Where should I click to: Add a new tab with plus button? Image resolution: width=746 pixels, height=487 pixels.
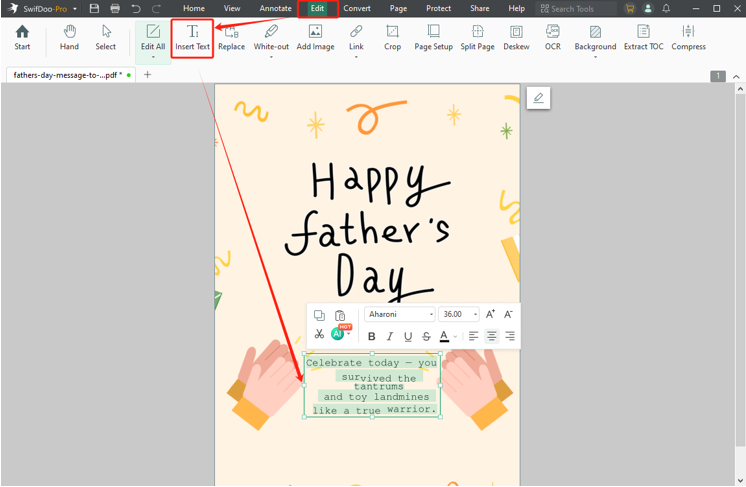pyautogui.click(x=147, y=75)
